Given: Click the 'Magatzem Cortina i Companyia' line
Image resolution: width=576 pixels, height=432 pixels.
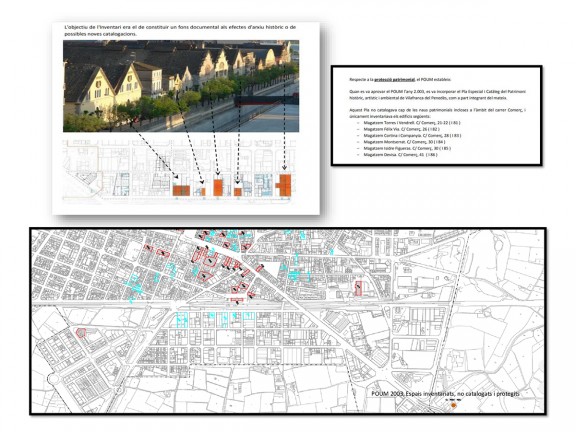Looking at the screenshot, I should [412, 136].
